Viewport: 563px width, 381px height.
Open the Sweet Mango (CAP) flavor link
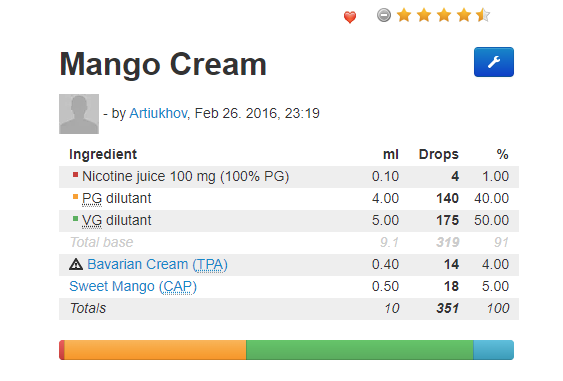click(133, 287)
